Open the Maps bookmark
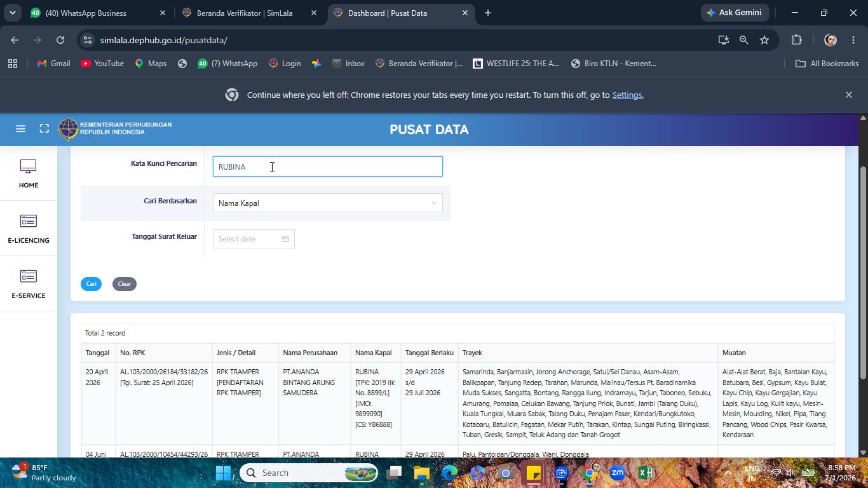 click(x=151, y=64)
